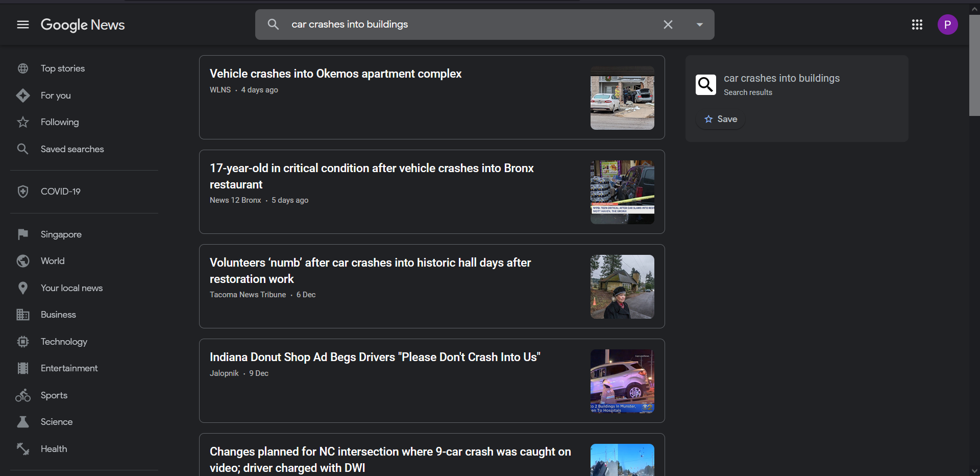Open the hamburger main menu
The image size is (980, 476).
tap(23, 25)
